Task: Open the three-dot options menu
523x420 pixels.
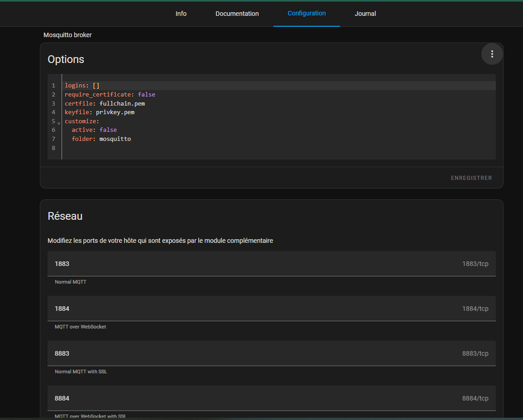Action: (x=492, y=54)
